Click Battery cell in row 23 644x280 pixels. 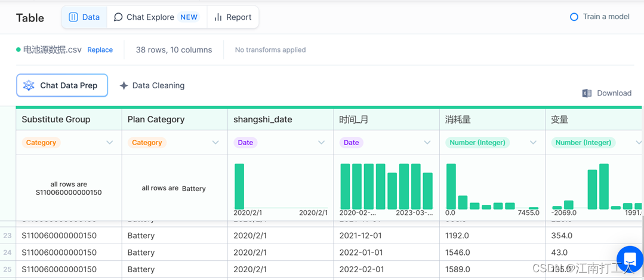pyautogui.click(x=175, y=236)
